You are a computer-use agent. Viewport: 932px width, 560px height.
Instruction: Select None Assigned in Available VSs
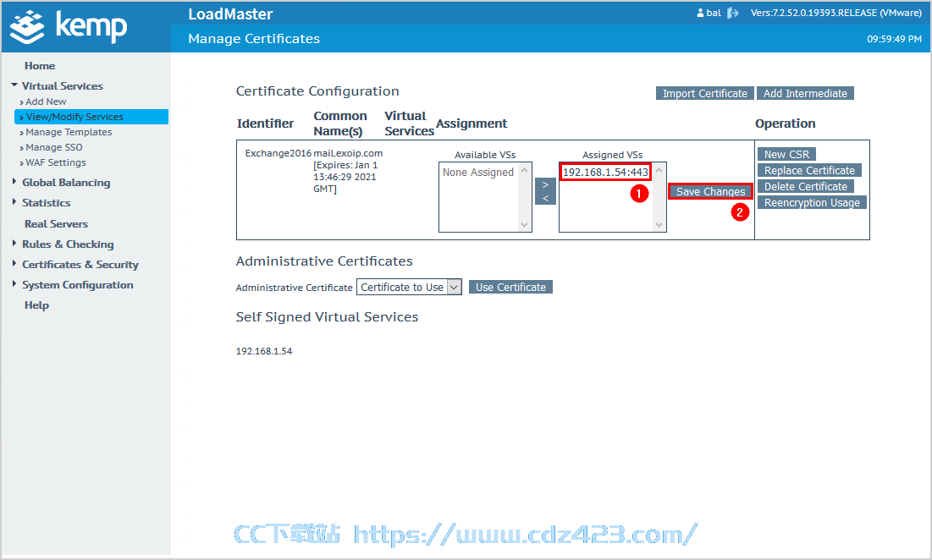[478, 173]
